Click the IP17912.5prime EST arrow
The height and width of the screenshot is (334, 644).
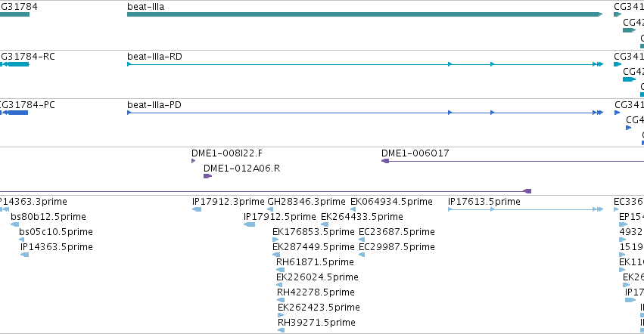click(x=249, y=224)
